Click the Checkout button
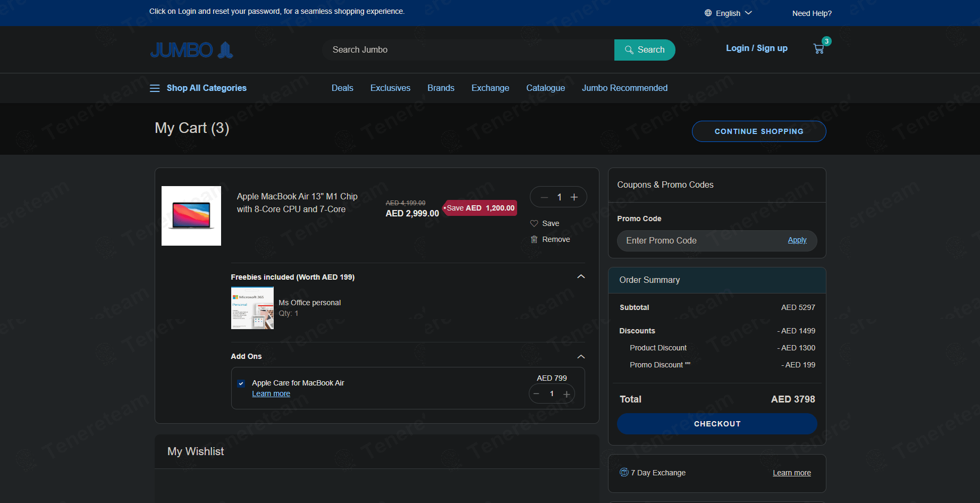Screen dimensions: 980x503 tap(717, 424)
